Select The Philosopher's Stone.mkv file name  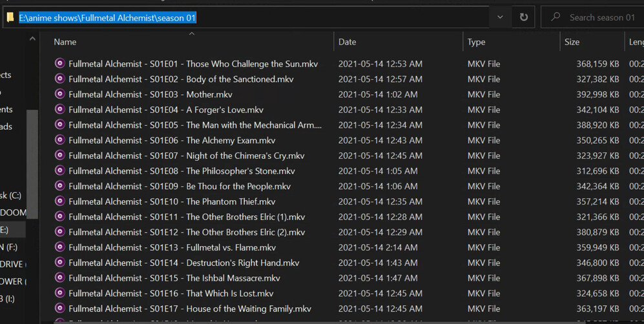[182, 170]
